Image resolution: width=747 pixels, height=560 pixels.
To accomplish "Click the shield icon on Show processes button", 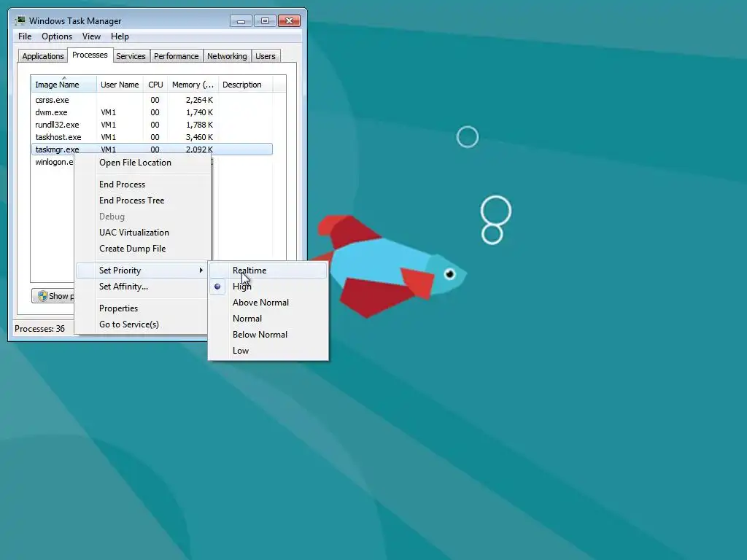I will pyautogui.click(x=42, y=296).
